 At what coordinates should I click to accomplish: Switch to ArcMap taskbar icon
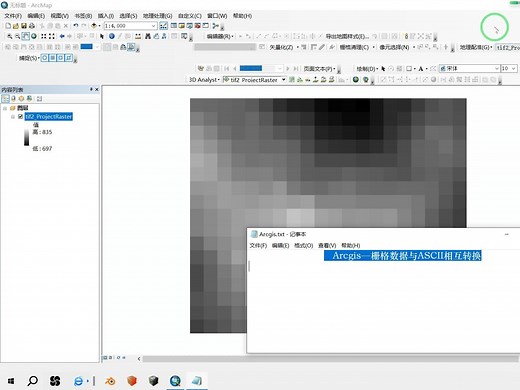(175, 381)
